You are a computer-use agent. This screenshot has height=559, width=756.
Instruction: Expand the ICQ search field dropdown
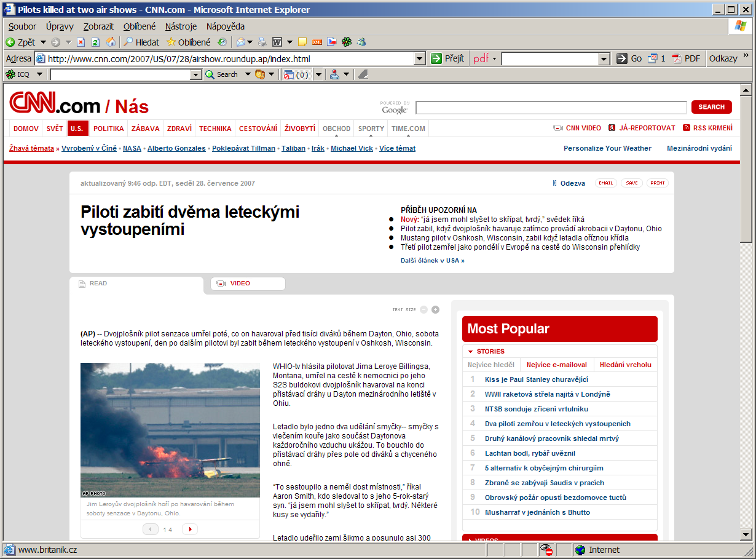(x=196, y=75)
